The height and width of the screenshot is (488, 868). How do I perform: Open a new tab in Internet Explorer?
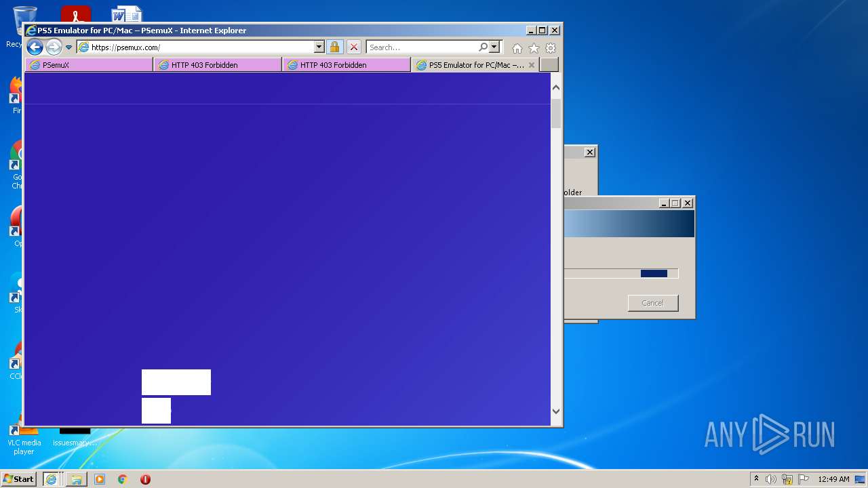click(x=549, y=65)
